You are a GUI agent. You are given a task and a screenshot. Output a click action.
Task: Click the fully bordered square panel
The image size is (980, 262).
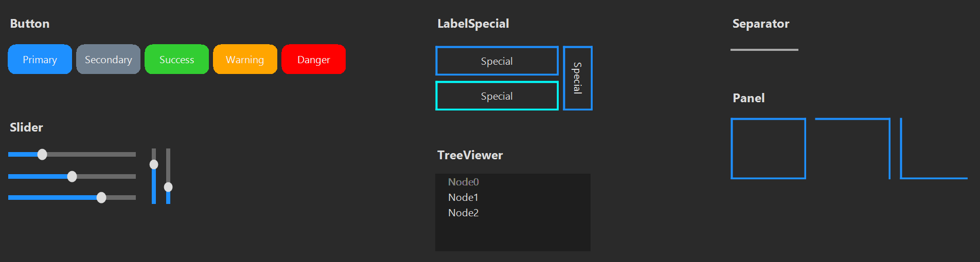pyautogui.click(x=768, y=148)
